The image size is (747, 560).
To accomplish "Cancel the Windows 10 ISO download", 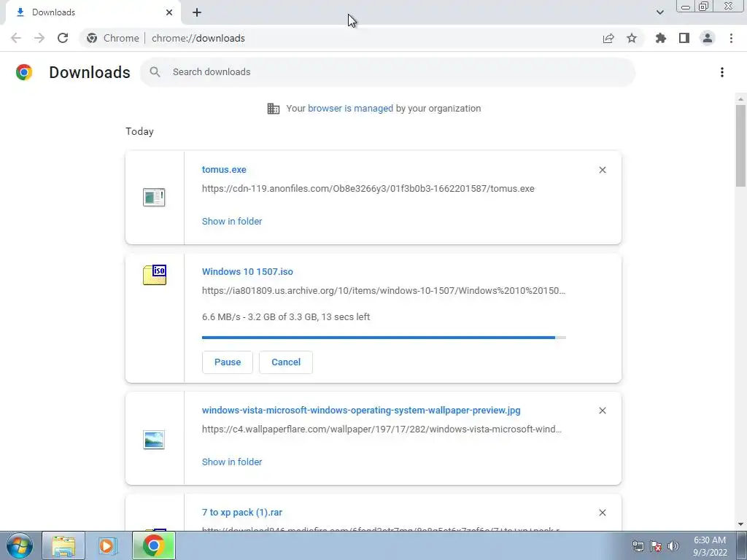I will (286, 362).
